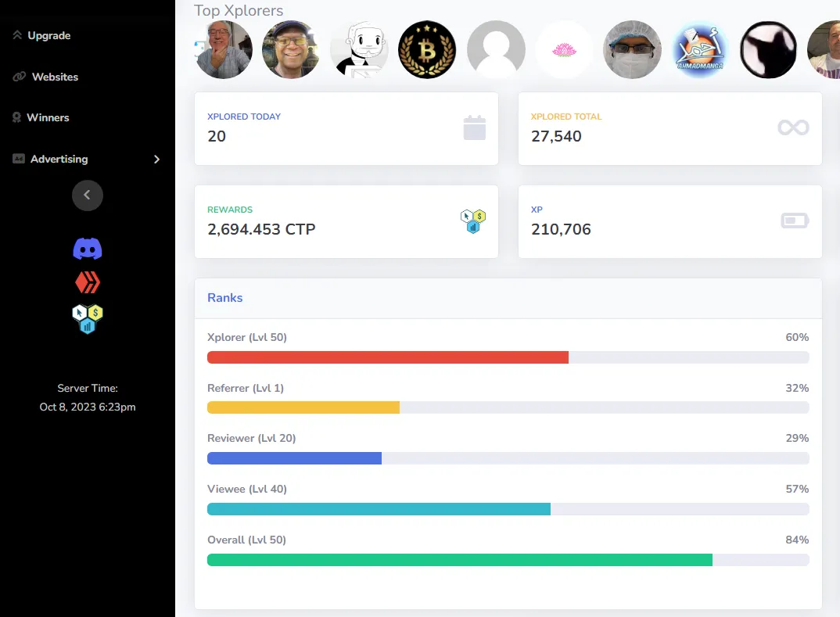Click the REWARDS label

tap(230, 210)
